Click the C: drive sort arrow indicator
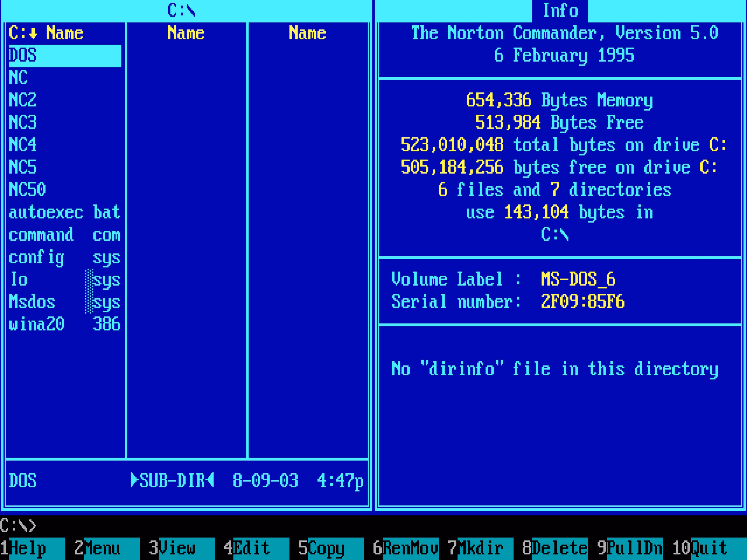The height and width of the screenshot is (560, 747). click(x=33, y=33)
